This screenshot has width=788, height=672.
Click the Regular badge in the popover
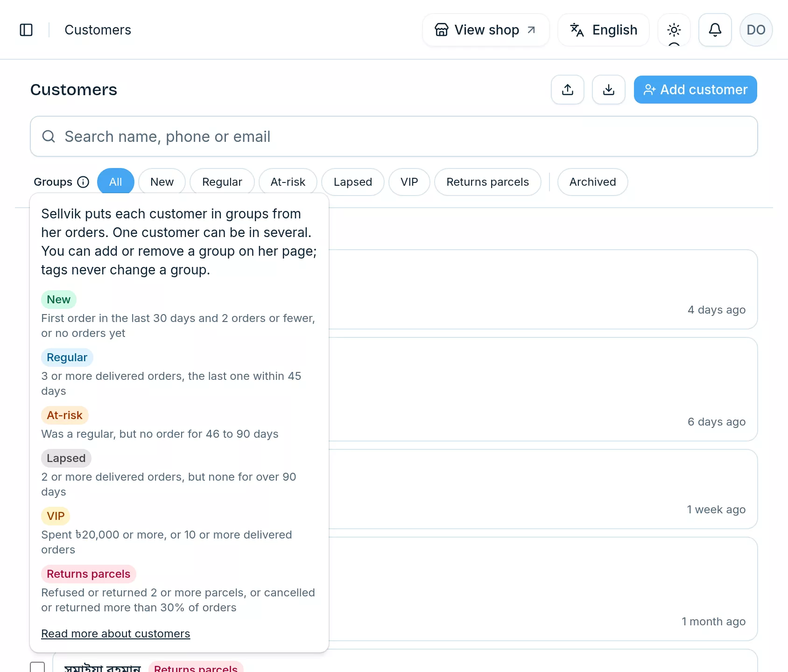(67, 357)
